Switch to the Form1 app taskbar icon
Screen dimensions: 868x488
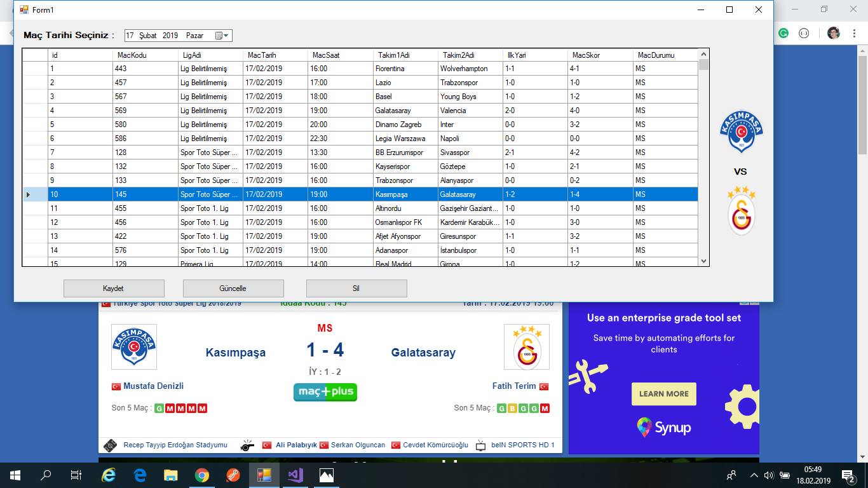264,475
